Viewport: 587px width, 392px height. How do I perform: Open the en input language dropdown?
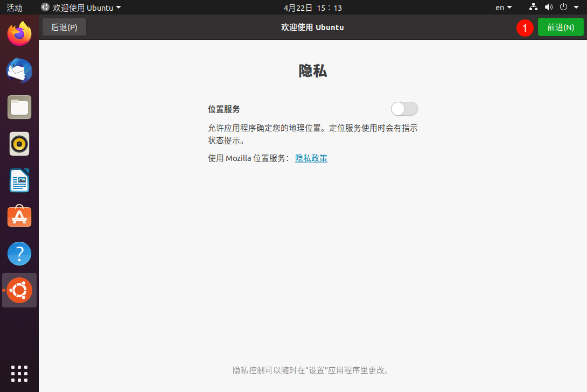[x=504, y=8]
